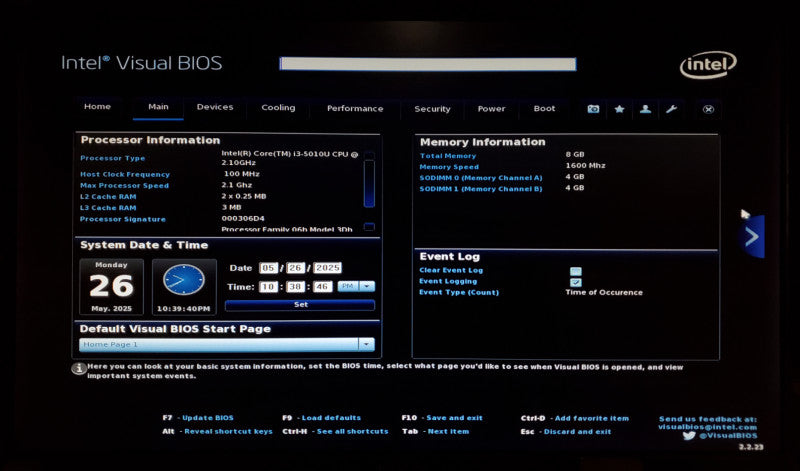This screenshot has width=800, height=471.
Task: Click the Time of Occurence column header
Action: click(604, 292)
